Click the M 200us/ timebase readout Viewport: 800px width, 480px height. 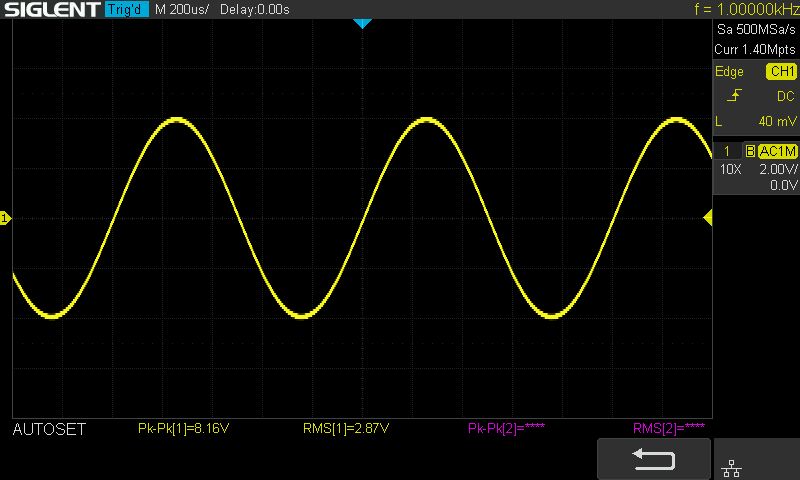pyautogui.click(x=182, y=9)
